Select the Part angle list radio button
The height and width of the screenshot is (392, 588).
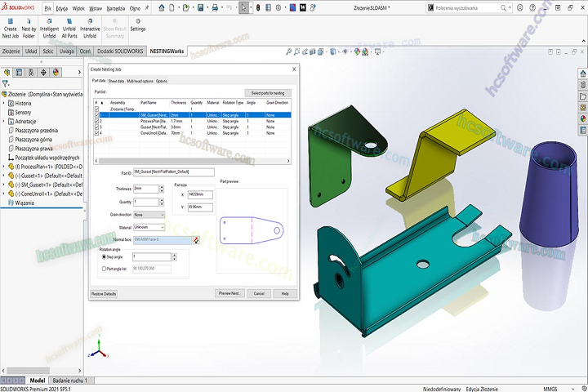pyautogui.click(x=103, y=268)
